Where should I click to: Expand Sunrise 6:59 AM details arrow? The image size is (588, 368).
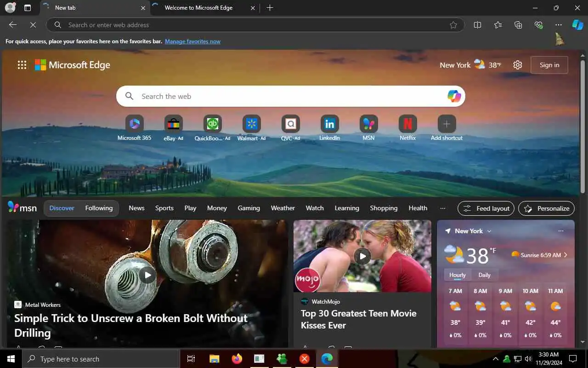(565, 255)
